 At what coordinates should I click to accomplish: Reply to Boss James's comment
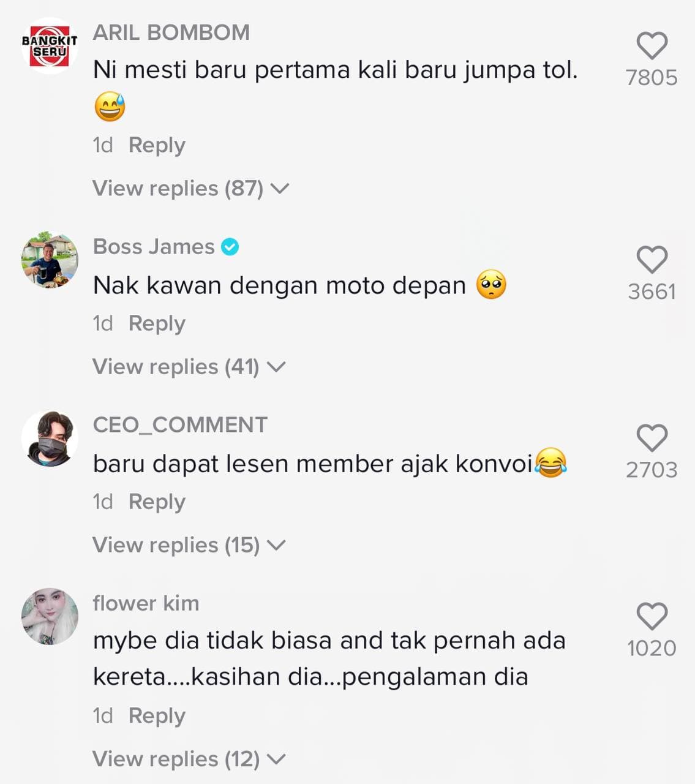(x=157, y=323)
